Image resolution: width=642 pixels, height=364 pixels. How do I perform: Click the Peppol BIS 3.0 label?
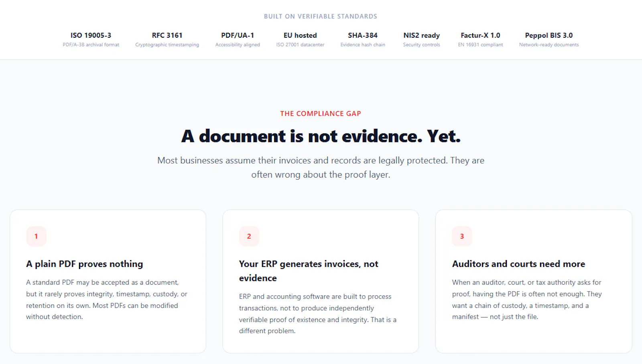coord(549,35)
